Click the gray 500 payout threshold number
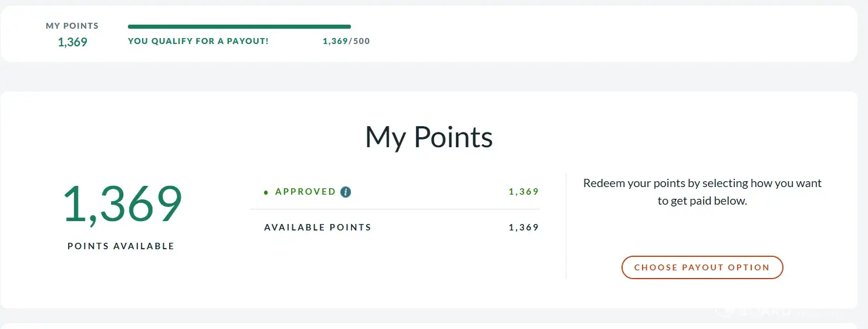The image size is (868, 329). tap(361, 42)
